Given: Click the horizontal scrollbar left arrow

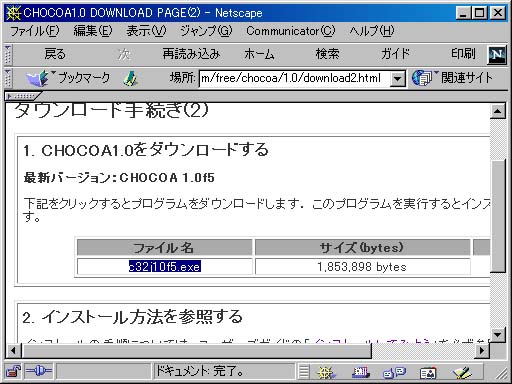Looking at the screenshot, I should (13, 351).
